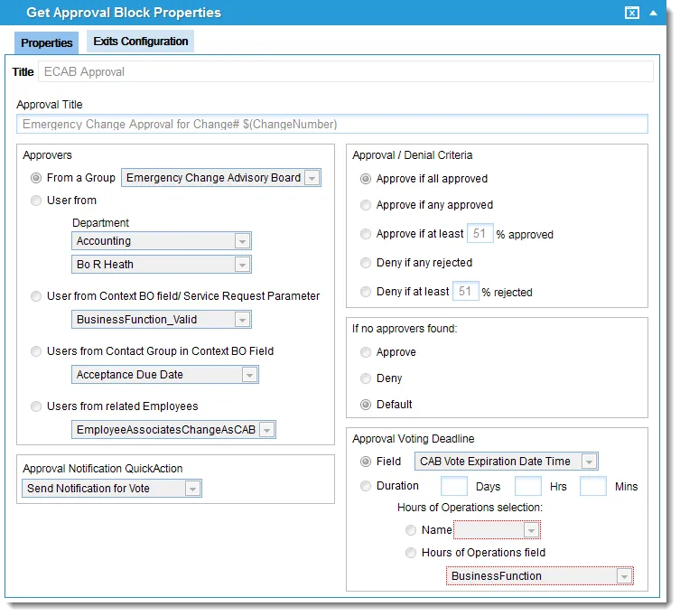Open the Send Notification for Vote dropdown
This screenshot has height=616, width=680.
pos(112,489)
